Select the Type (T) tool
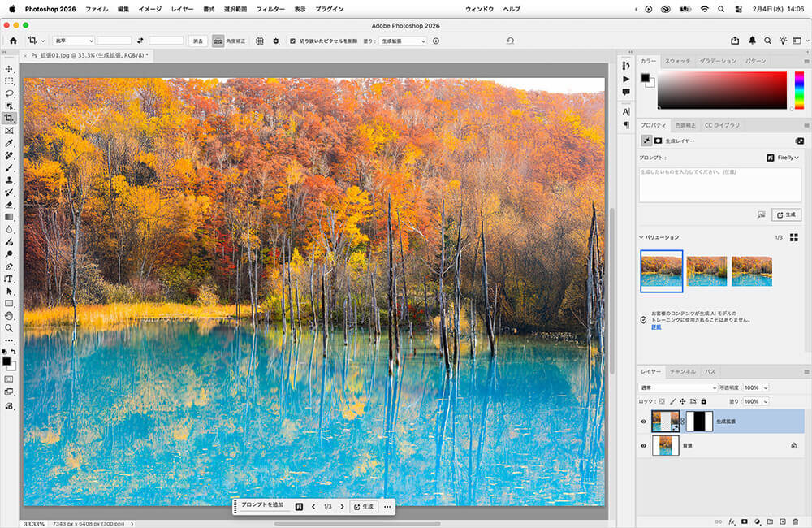The width and height of the screenshot is (812, 528). tap(9, 279)
